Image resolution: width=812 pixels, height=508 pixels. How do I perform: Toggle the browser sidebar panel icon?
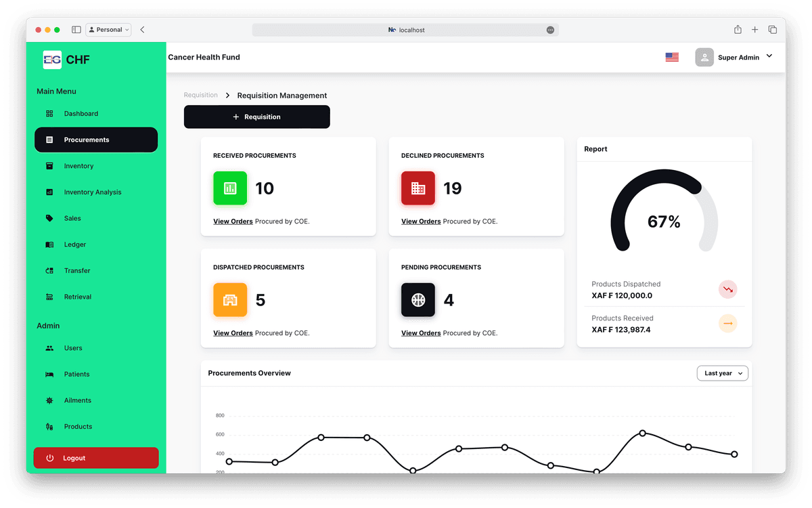click(x=76, y=30)
